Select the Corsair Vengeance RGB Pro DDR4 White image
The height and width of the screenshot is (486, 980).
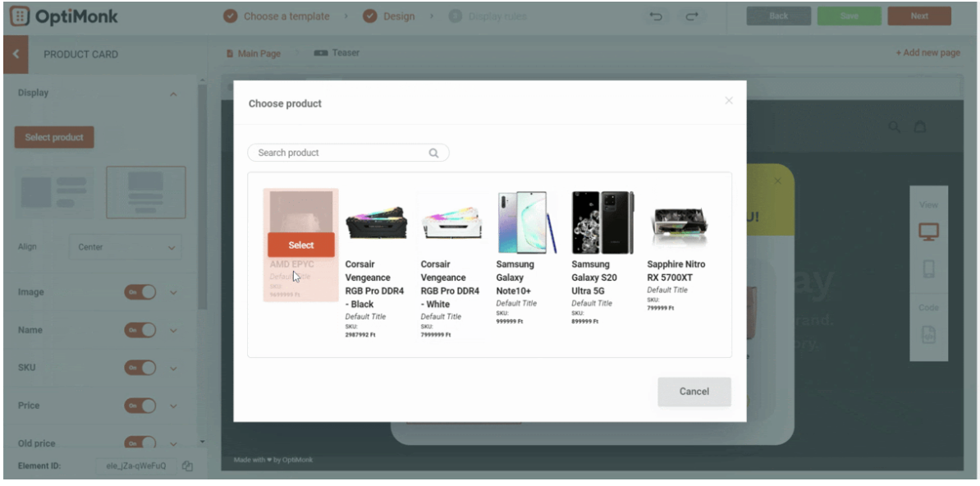pyautogui.click(x=451, y=222)
